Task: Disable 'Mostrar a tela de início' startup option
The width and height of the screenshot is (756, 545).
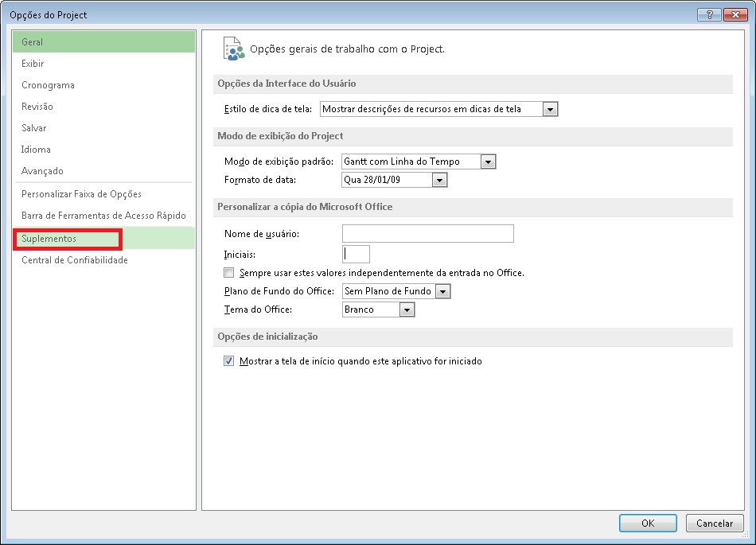Action: [228, 360]
